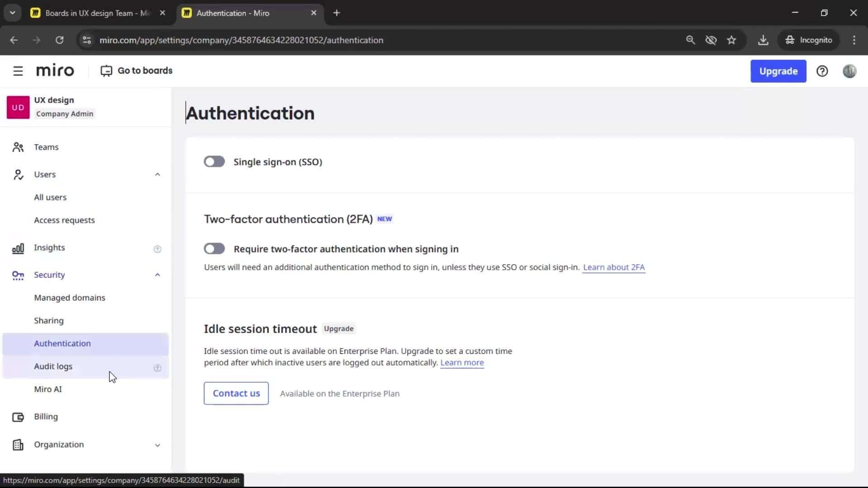Open the tab search dropdown arrow

click(12, 13)
